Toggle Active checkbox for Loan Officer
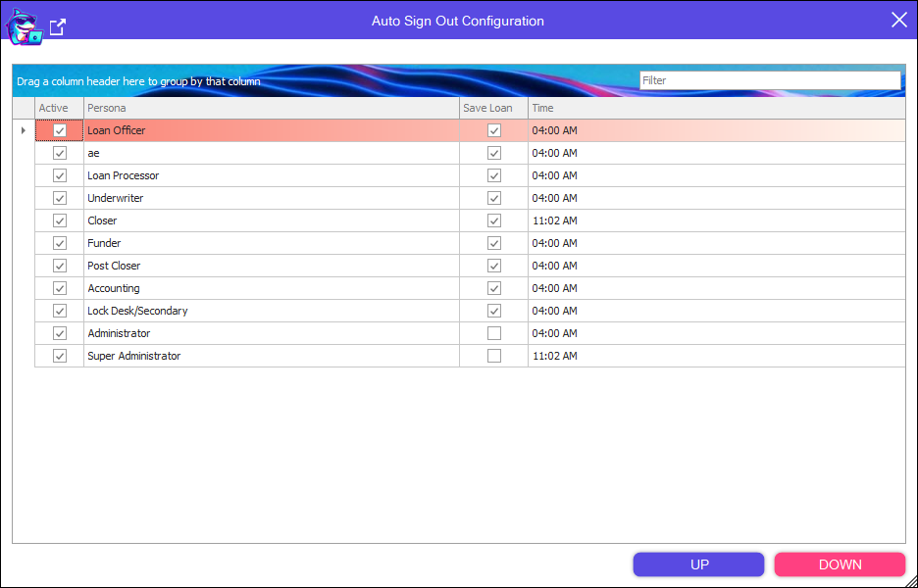918x588 pixels. (x=60, y=130)
